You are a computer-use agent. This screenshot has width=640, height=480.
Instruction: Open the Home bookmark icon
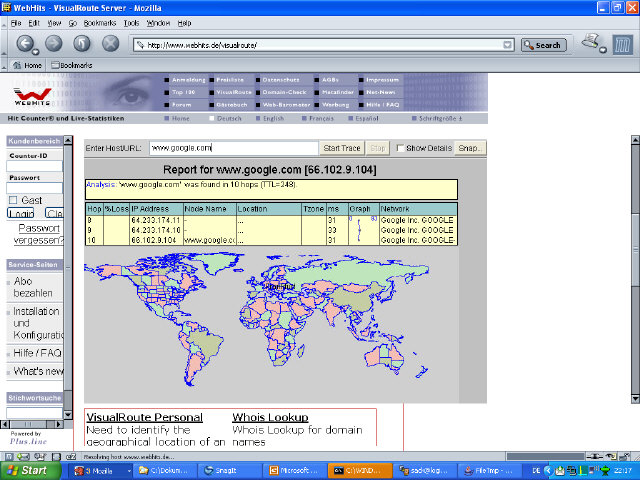pos(27,65)
